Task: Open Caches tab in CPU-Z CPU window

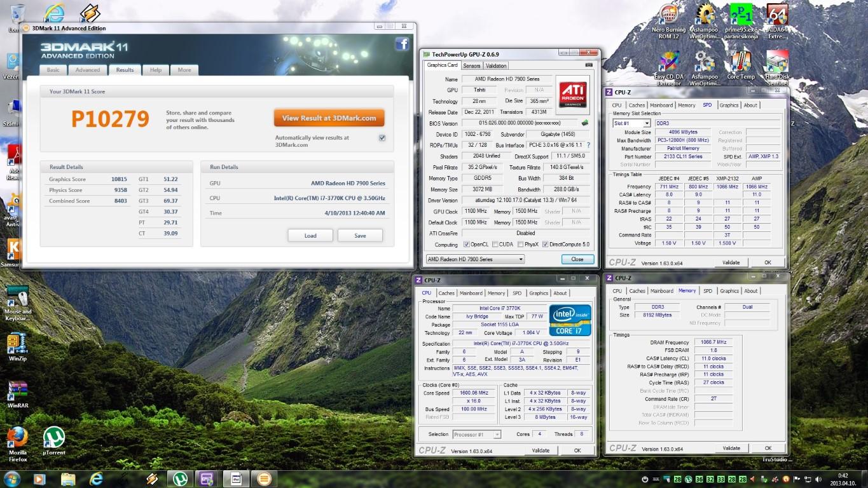Action: [447, 294]
